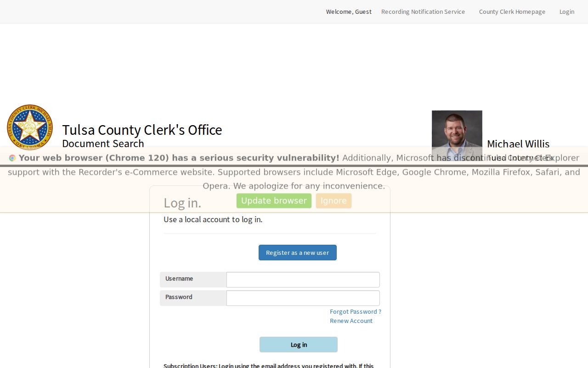This screenshot has height=368, width=588.
Task: Open Recording Notification Service link
Action: [x=423, y=11]
